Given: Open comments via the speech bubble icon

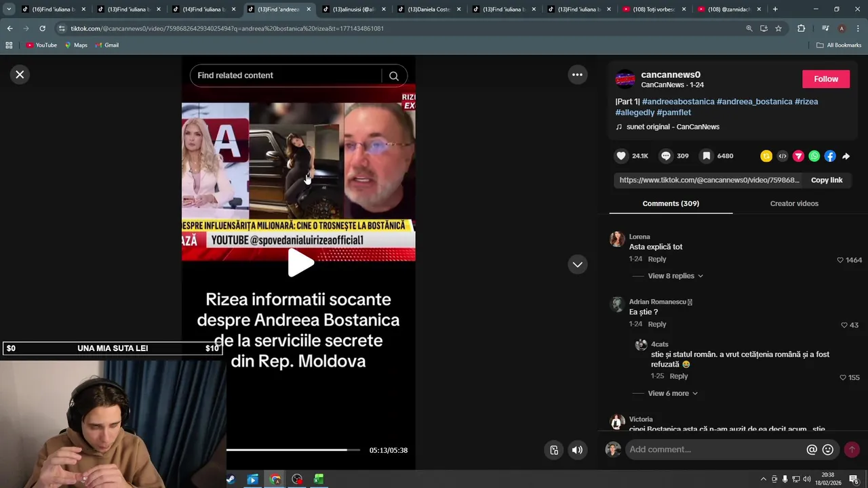Looking at the screenshot, I should point(666,156).
